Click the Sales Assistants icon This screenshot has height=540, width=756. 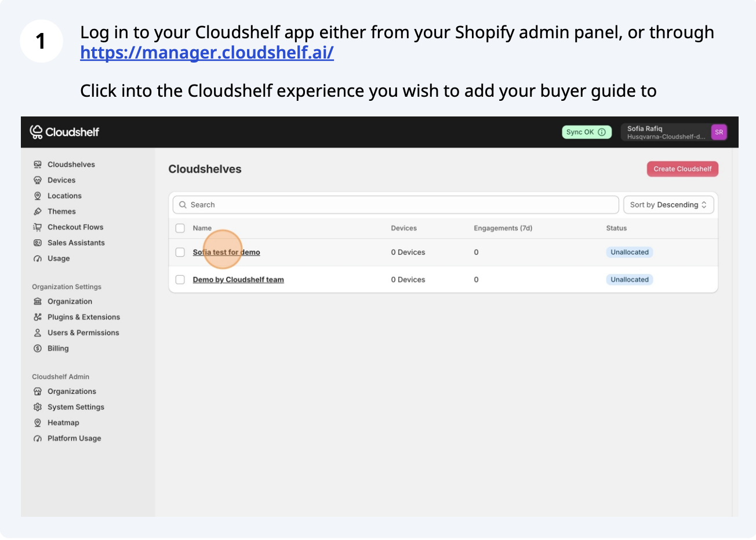coord(38,243)
